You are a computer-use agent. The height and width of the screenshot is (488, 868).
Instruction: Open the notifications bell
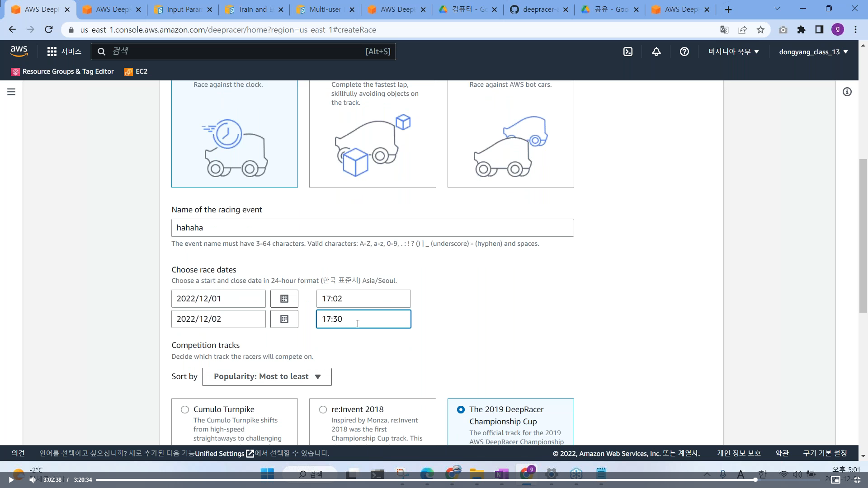[656, 52]
